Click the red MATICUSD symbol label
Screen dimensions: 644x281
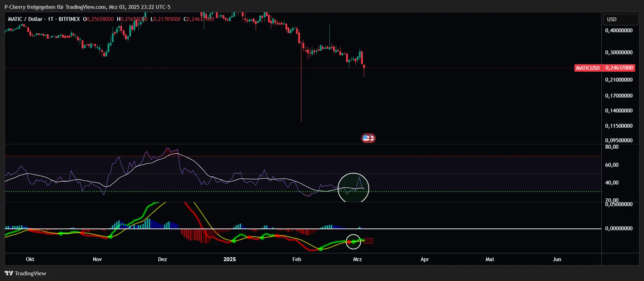click(588, 68)
